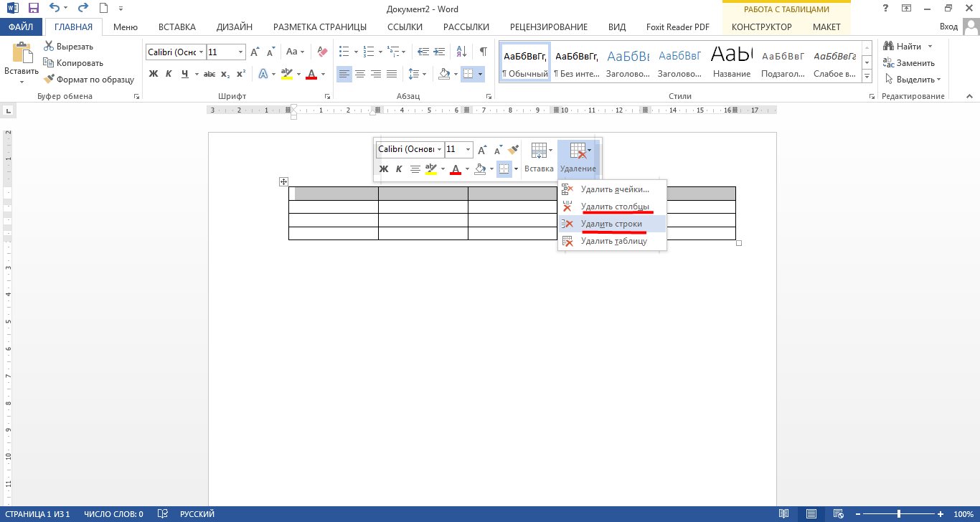Click Вход sign-in link

click(948, 27)
